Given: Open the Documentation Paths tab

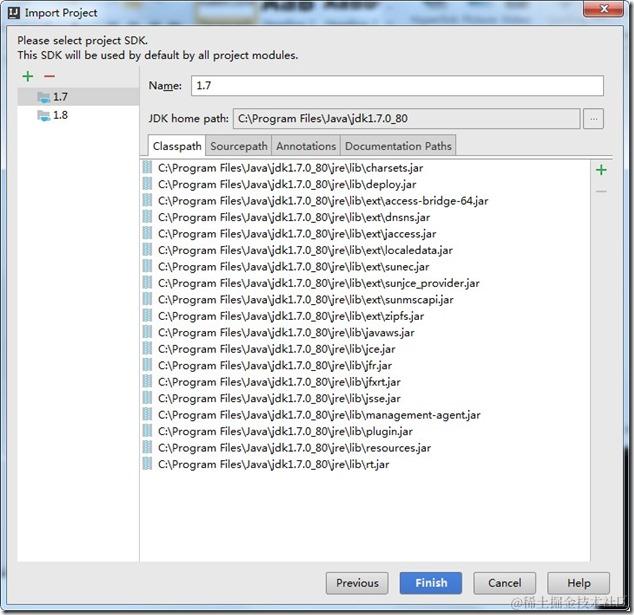Looking at the screenshot, I should click(398, 146).
